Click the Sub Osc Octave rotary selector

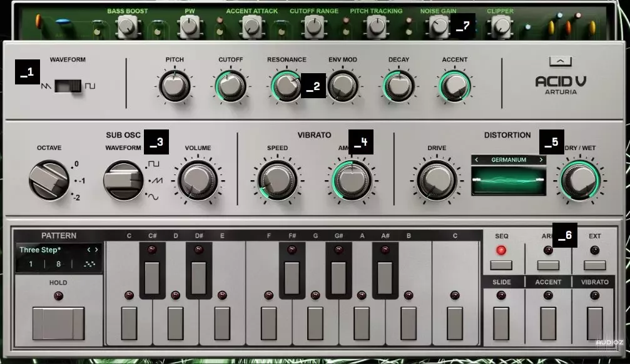click(x=49, y=180)
